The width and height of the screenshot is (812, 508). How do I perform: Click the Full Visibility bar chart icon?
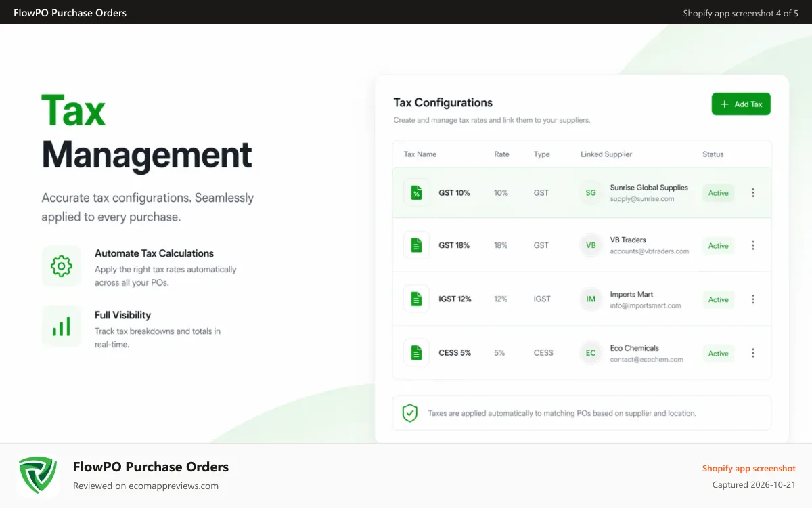pos(62,326)
